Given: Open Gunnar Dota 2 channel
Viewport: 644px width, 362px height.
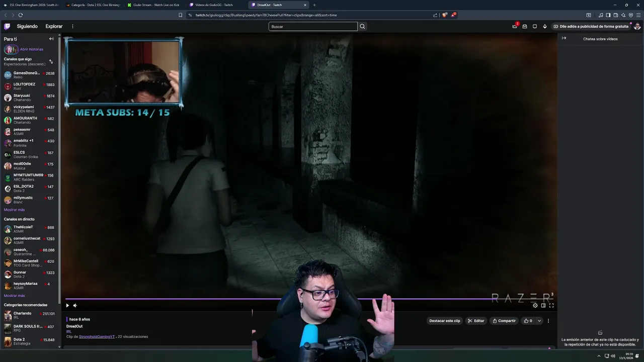Looking at the screenshot, I should point(30,274).
